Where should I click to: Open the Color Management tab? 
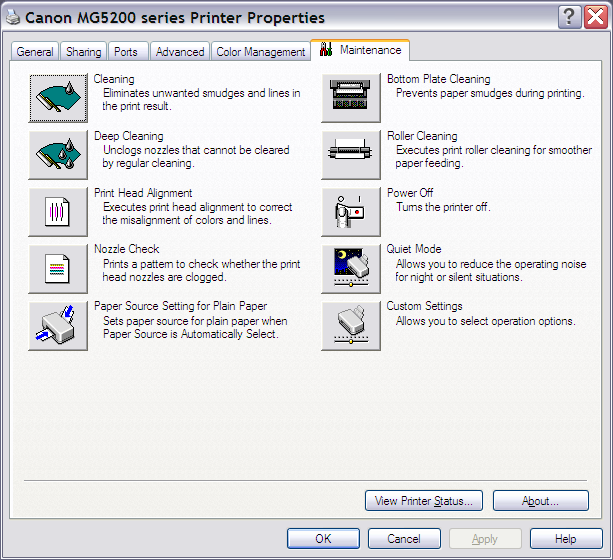pyautogui.click(x=261, y=52)
